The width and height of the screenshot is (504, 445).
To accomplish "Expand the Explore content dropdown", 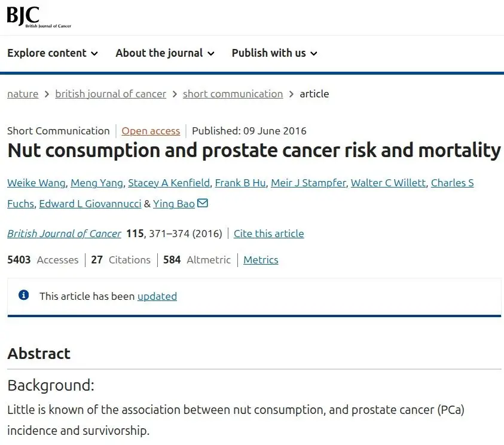I will [53, 53].
